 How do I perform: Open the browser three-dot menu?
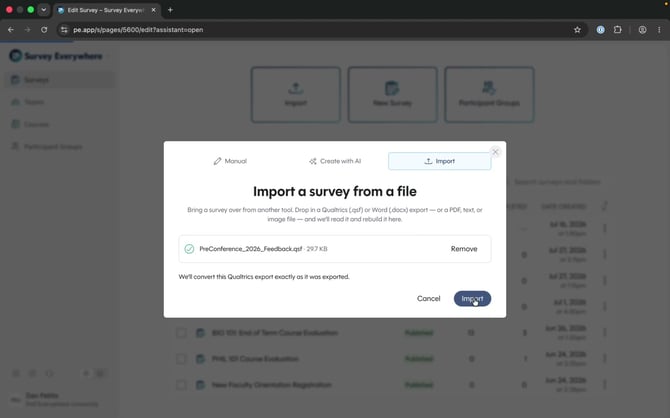(659, 29)
